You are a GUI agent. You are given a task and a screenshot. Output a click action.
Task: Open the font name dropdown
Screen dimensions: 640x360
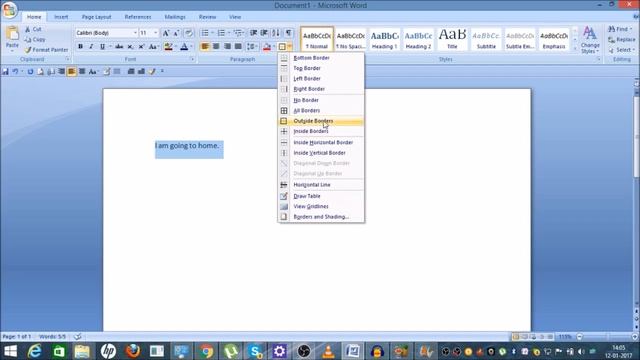[x=135, y=33]
